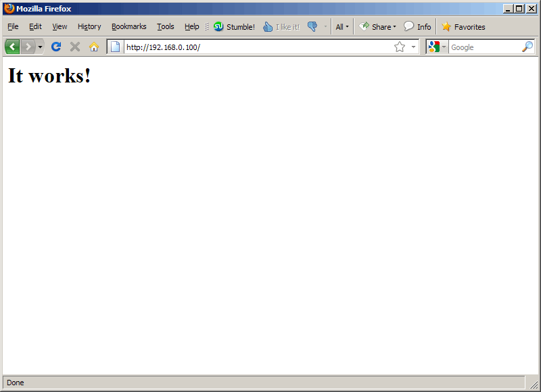This screenshot has width=541, height=392.
Task: Click the window resize grip corner
Action: 534,384
